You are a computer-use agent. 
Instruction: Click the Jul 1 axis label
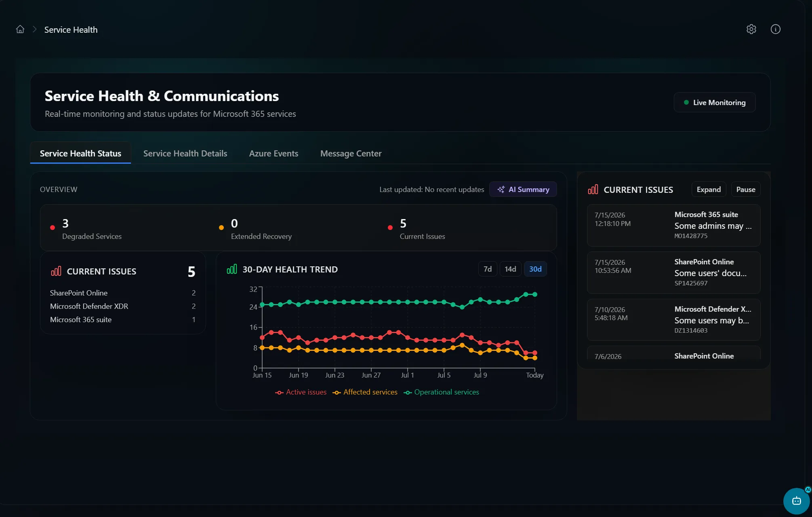coord(407,375)
